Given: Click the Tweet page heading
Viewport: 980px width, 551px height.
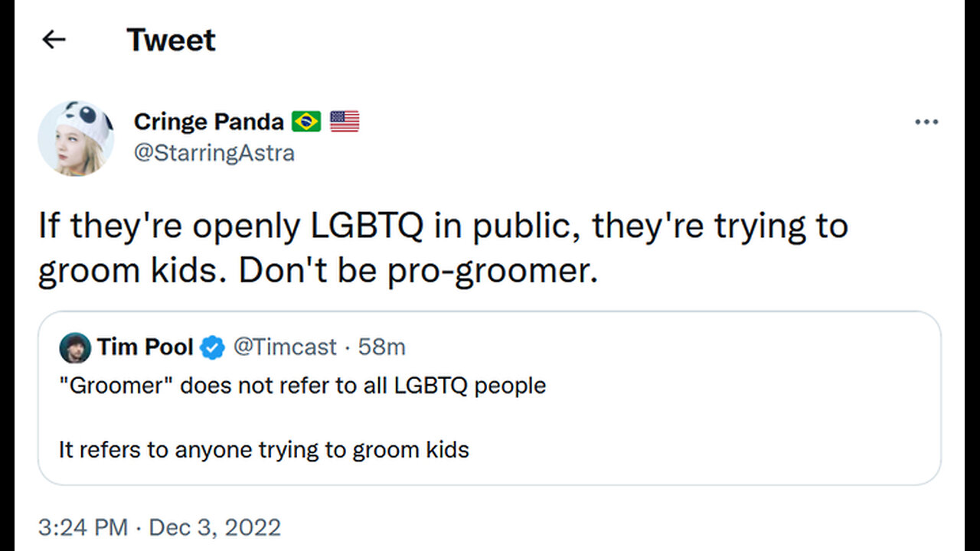Looking at the screenshot, I should click(x=171, y=40).
